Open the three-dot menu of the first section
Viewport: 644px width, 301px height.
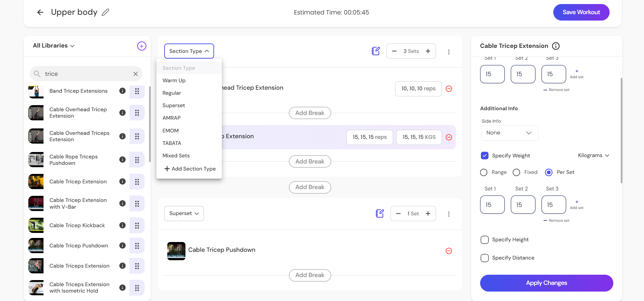pos(449,52)
